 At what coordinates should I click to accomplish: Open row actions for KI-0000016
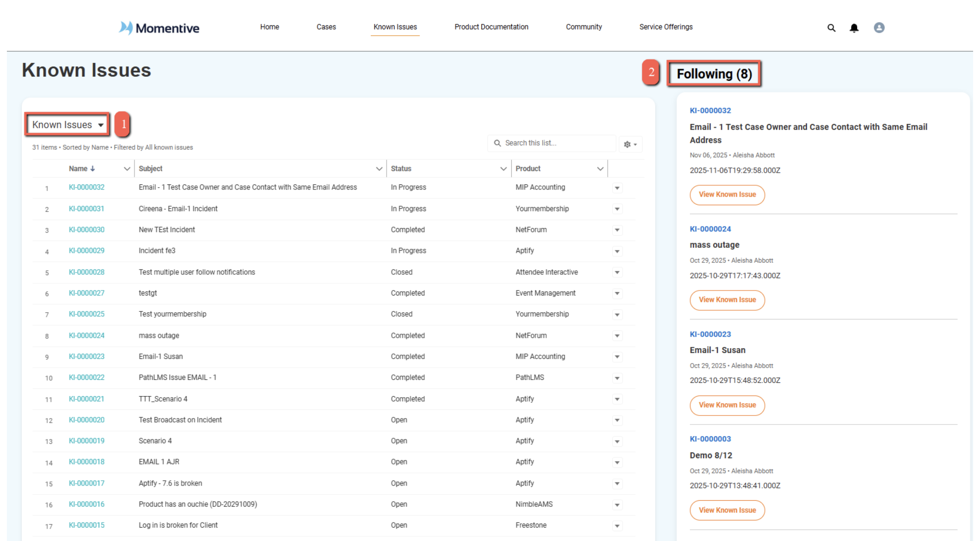click(617, 505)
